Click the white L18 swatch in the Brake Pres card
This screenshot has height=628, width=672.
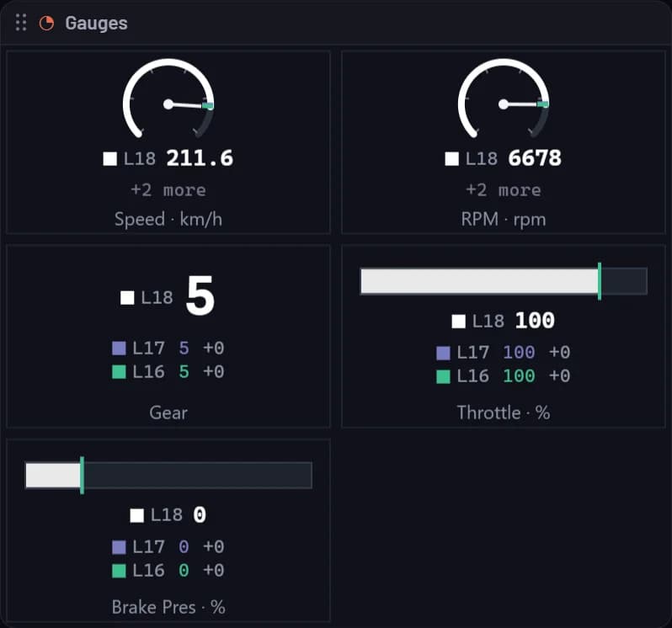(x=136, y=515)
